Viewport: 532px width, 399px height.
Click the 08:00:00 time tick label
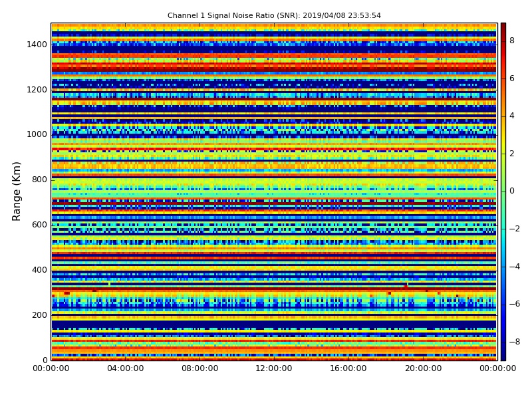pos(200,368)
